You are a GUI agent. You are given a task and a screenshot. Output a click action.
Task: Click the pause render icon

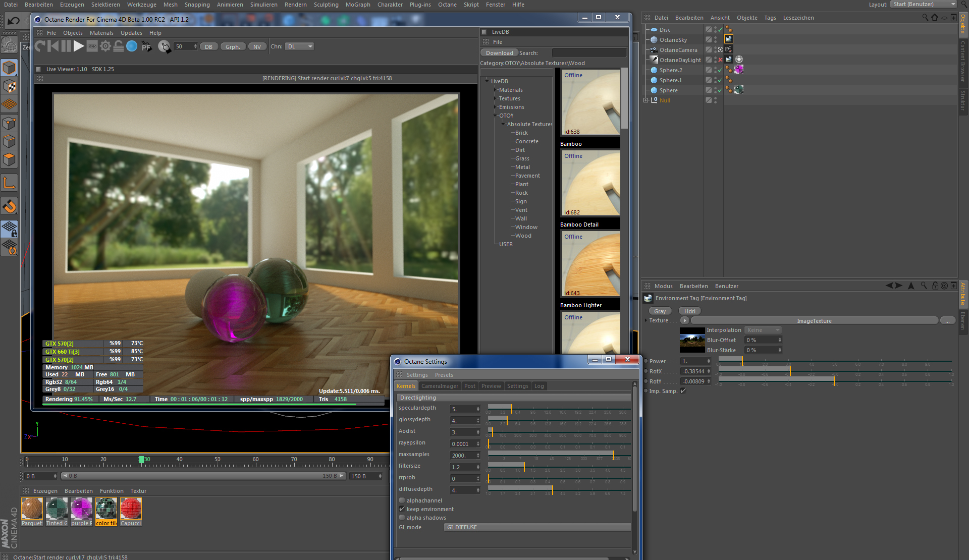[66, 46]
